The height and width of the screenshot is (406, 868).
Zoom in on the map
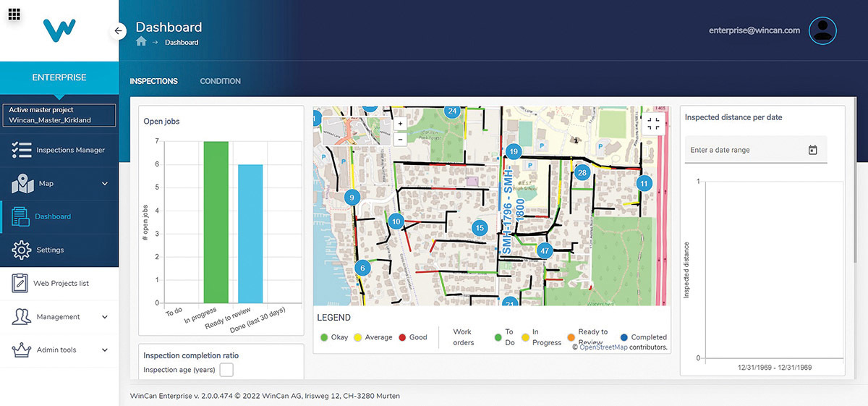tap(400, 124)
